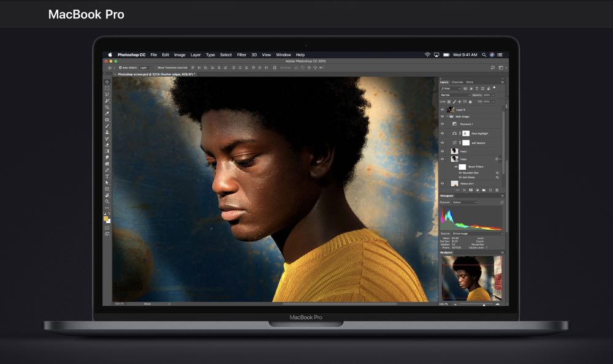The width and height of the screenshot is (613, 364).
Task: Click the Wi-Fi icon in the menu bar
Action: point(427,55)
